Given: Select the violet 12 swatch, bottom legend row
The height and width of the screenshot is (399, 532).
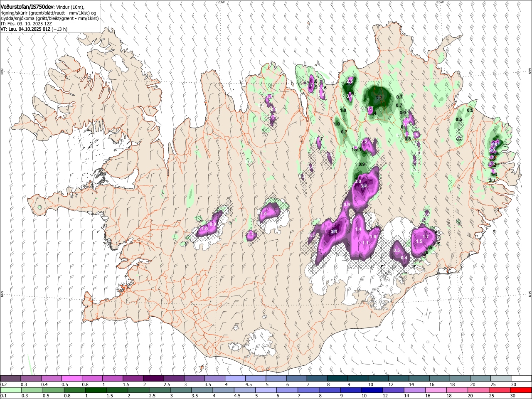Looking at the screenshot, I should pyautogui.click(x=394, y=390).
